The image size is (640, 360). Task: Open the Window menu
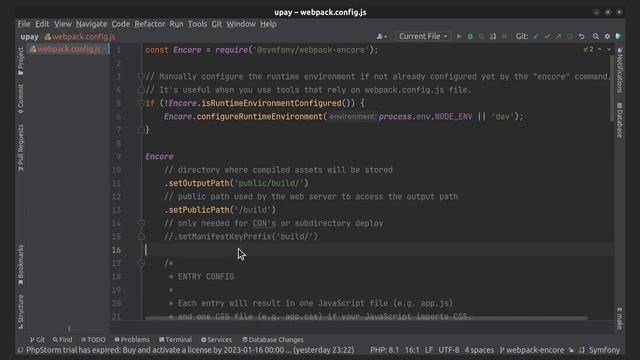[x=241, y=24]
